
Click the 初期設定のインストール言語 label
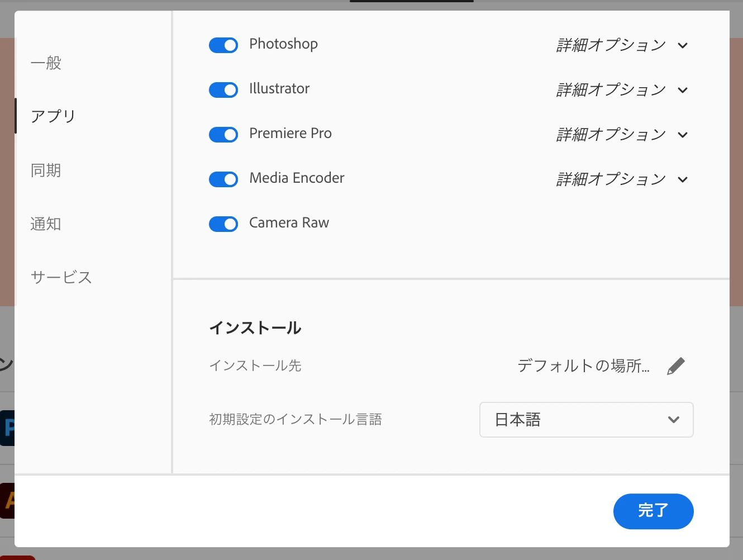(296, 419)
